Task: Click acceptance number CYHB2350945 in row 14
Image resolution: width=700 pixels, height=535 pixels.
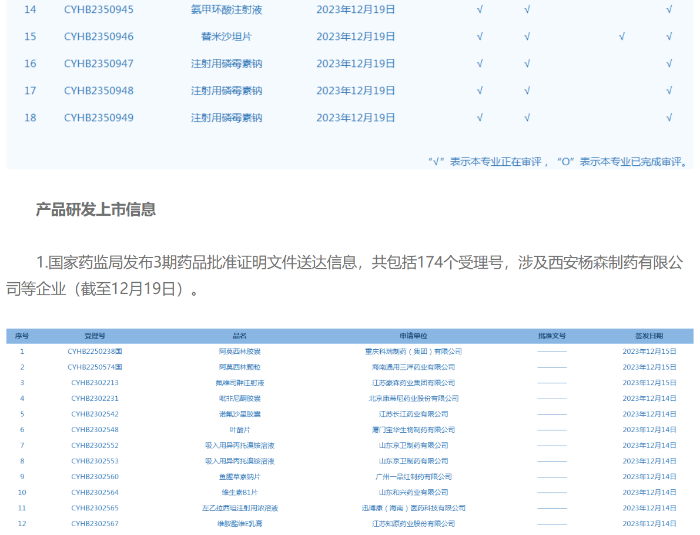Action: 99,10
